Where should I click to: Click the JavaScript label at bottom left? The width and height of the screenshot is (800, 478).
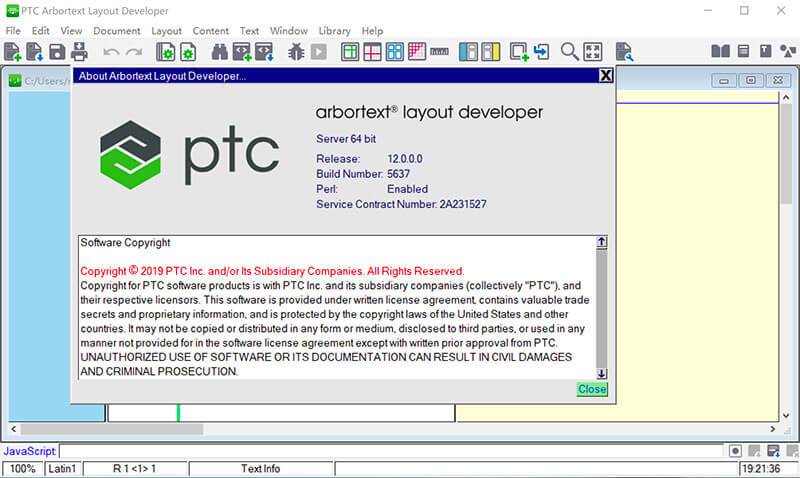(x=29, y=451)
